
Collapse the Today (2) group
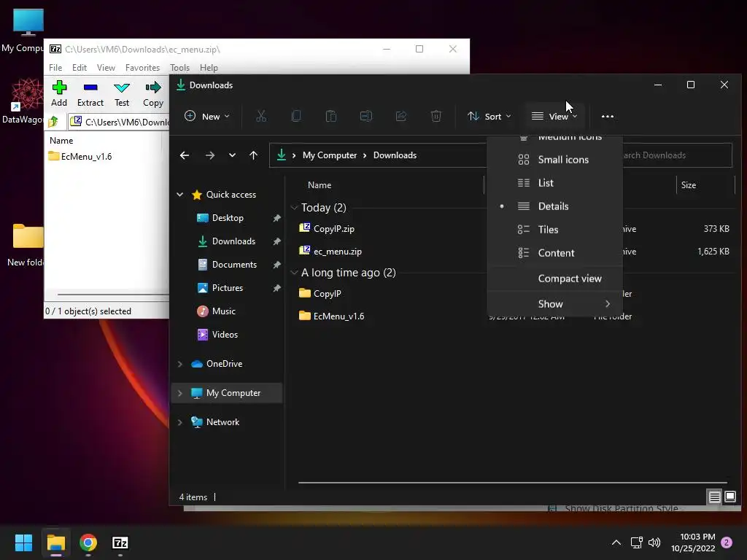pos(294,208)
